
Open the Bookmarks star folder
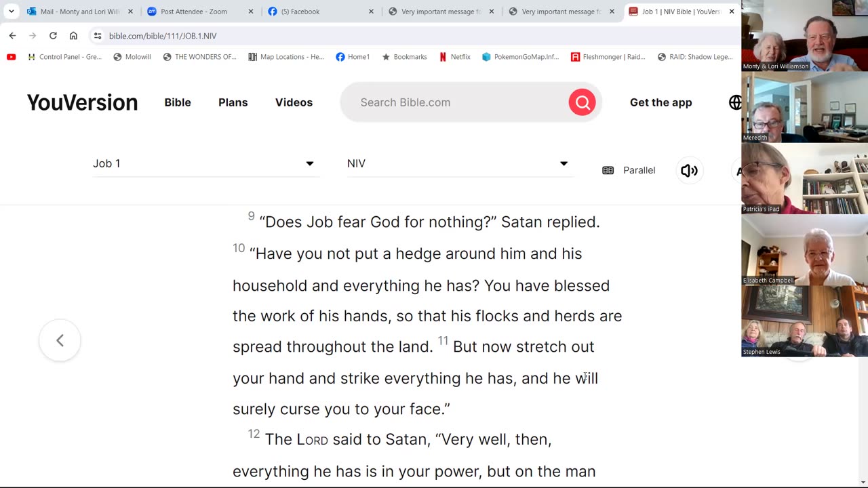tap(404, 57)
